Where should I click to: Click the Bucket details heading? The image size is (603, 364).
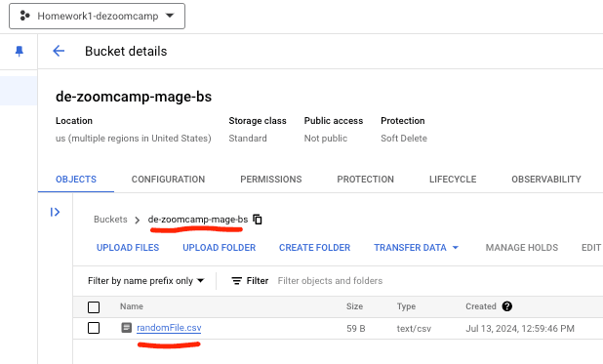pos(126,51)
